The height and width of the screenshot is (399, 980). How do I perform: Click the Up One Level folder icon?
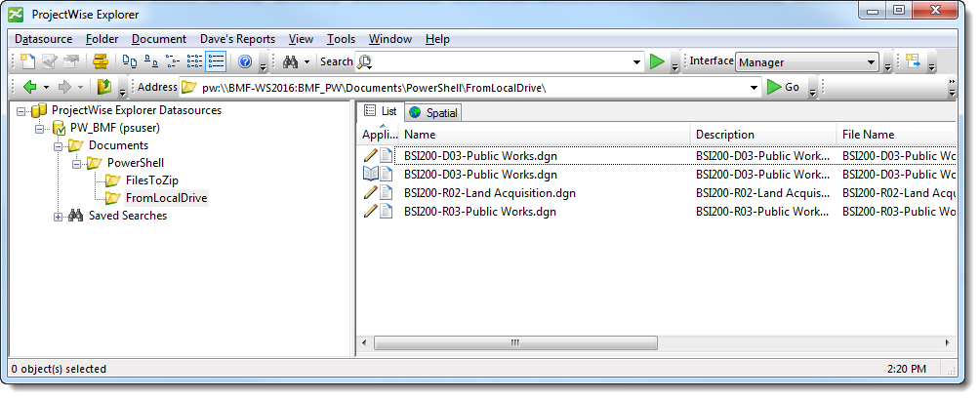[103, 87]
